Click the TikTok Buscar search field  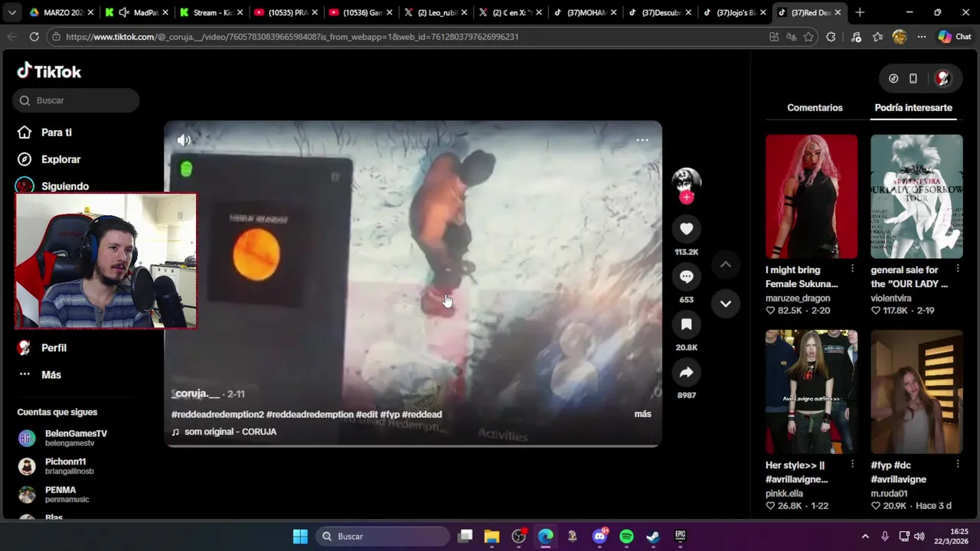76,100
